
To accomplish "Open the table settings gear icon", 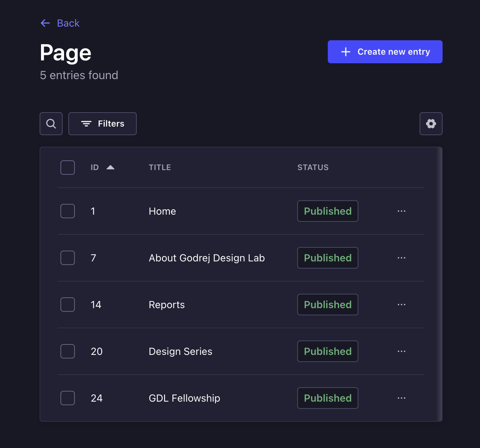I will coord(431,123).
